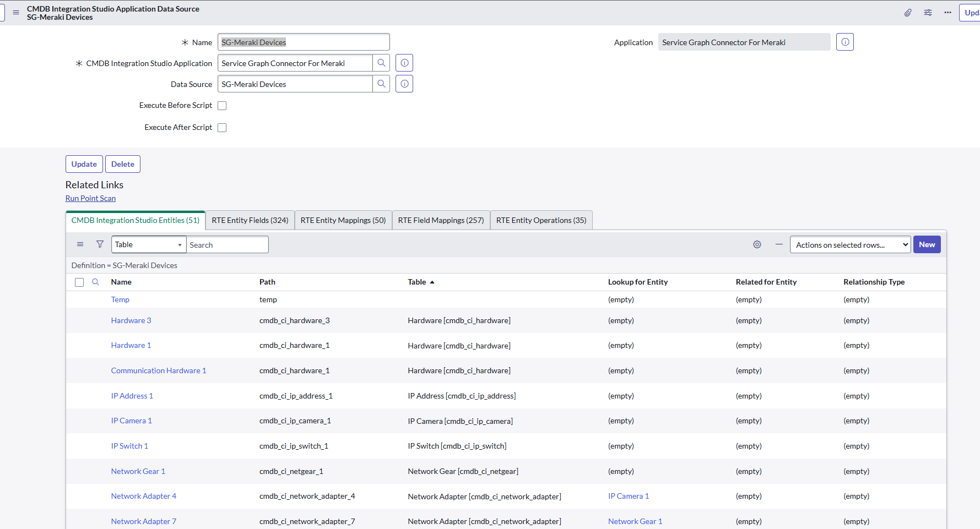980x529 pixels.
Task: Enable the Execute After Script checkbox
Action: [222, 127]
